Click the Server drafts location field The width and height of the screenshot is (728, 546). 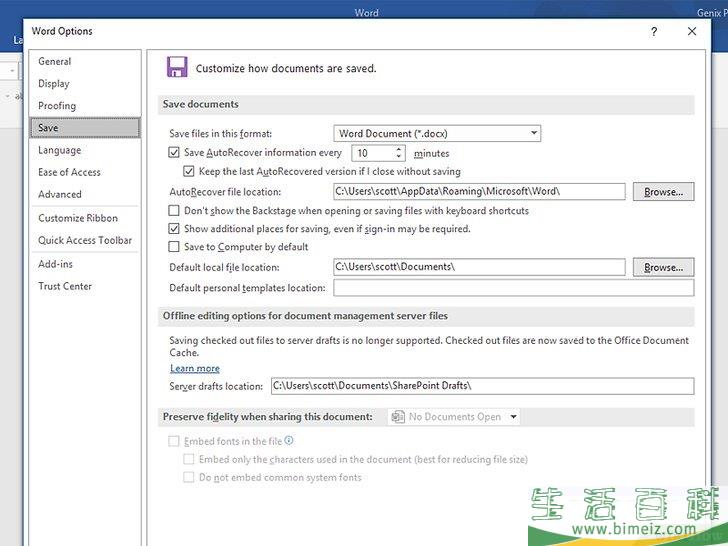tap(482, 386)
